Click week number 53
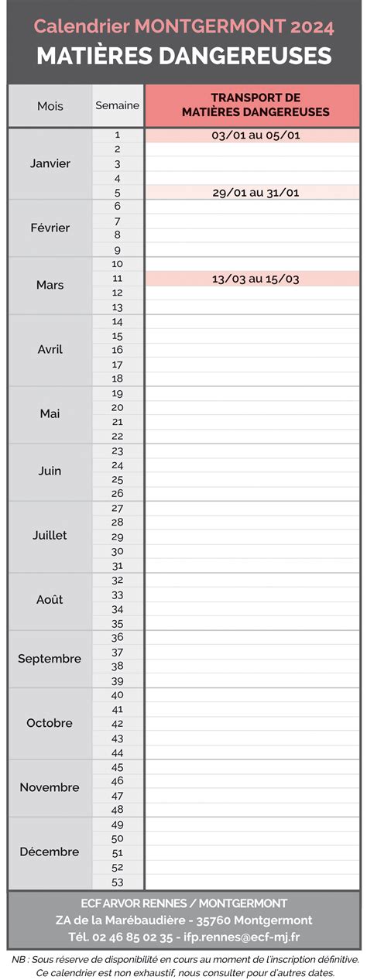 [x=118, y=882]
